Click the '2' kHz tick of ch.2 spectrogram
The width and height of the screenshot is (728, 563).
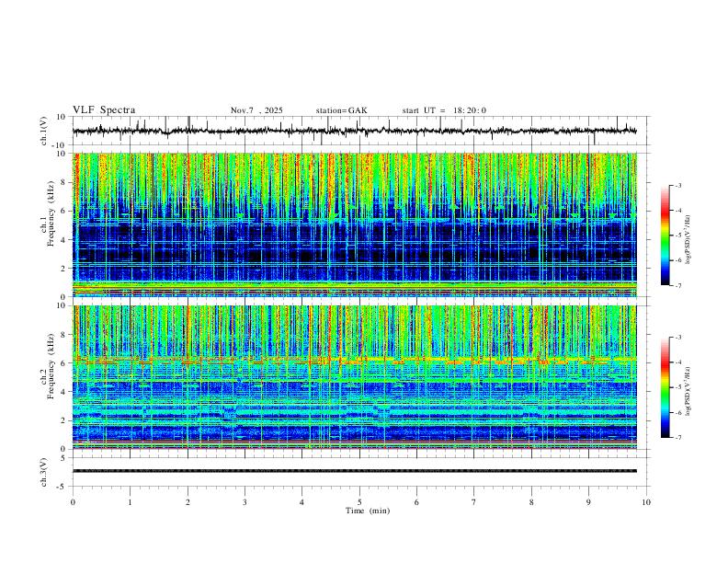coord(63,420)
